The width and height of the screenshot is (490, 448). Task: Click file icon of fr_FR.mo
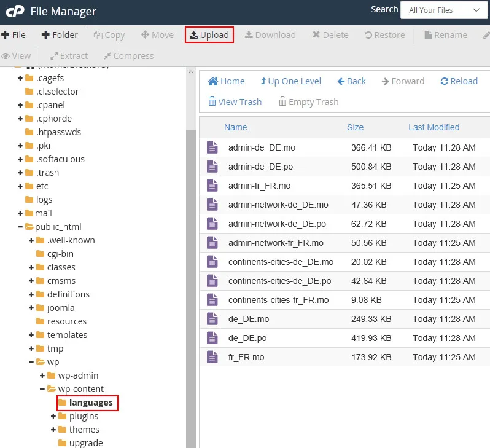[212, 357]
